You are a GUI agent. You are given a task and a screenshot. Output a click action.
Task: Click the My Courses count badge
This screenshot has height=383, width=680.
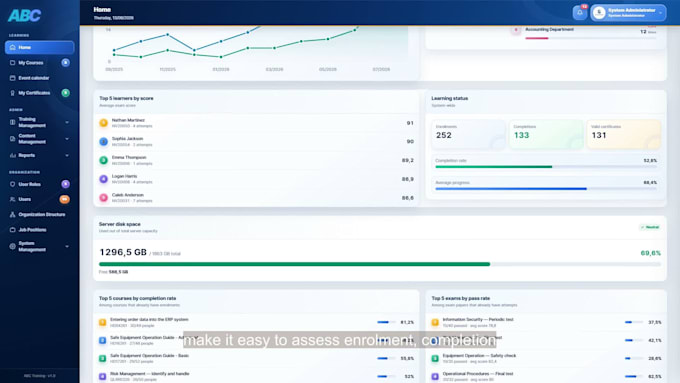pos(65,62)
